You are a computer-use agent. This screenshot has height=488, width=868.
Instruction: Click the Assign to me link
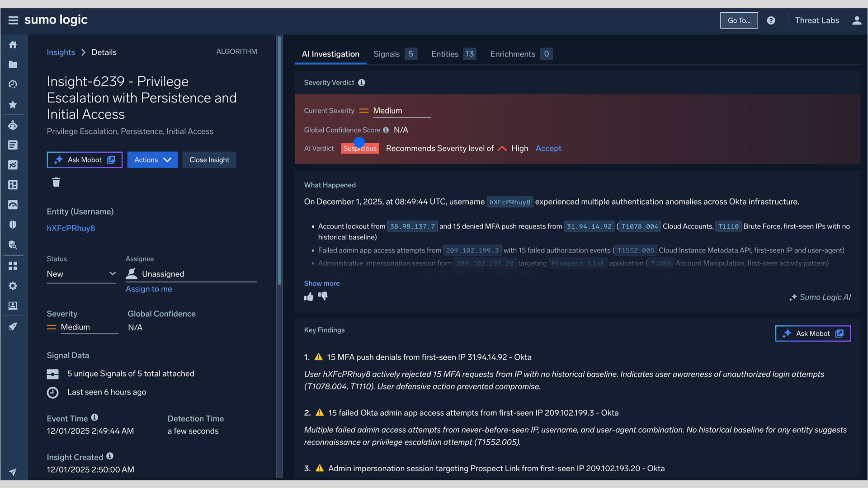[149, 289]
